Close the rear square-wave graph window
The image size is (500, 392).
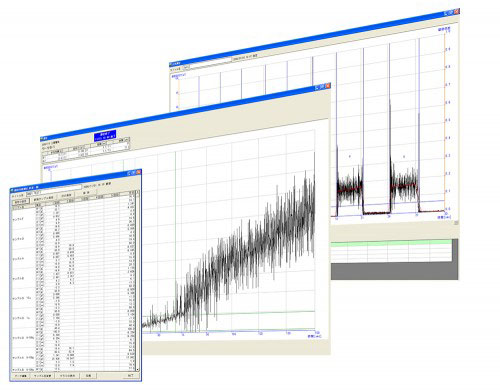[457, 12]
